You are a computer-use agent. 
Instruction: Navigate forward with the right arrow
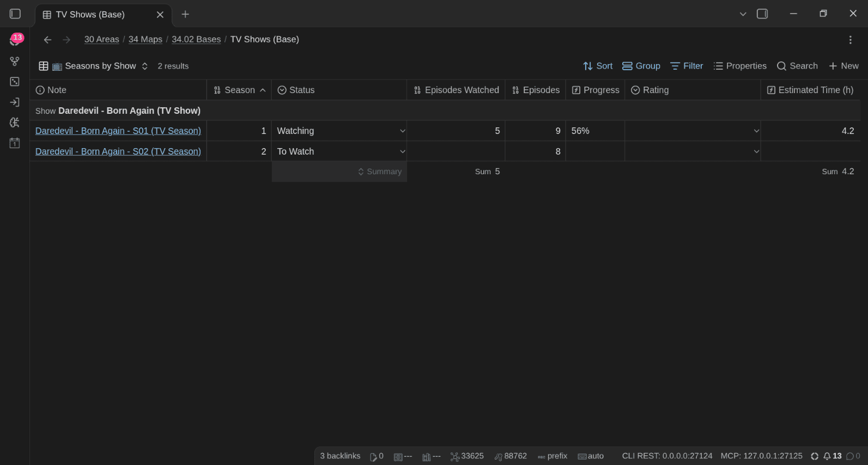[66, 40]
